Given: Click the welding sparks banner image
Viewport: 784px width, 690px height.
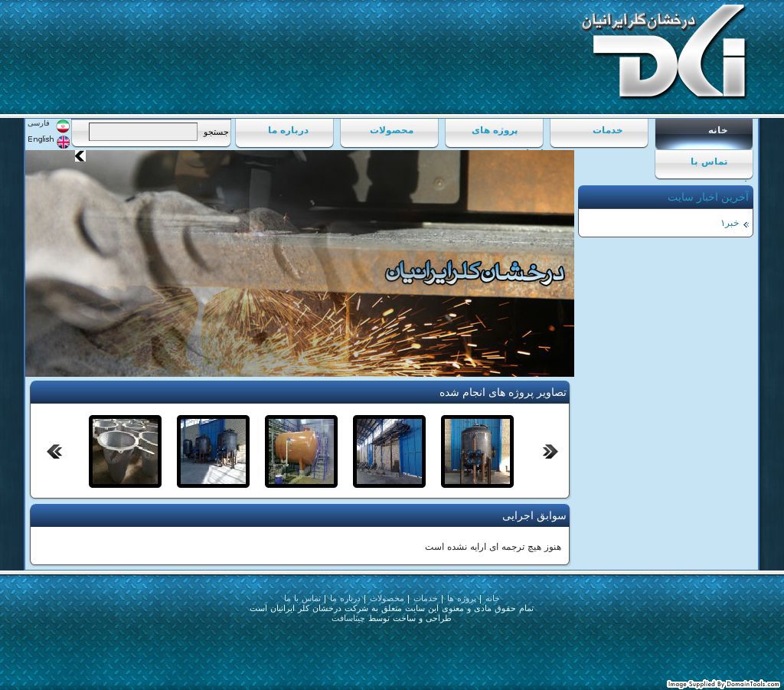Looking at the screenshot, I should click(299, 263).
